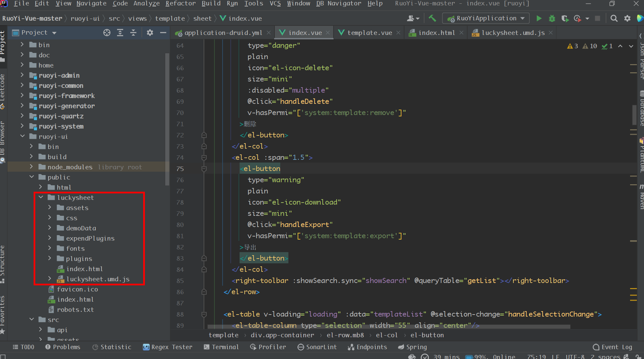
Task: Open the Refactor menu
Action: 180,3
